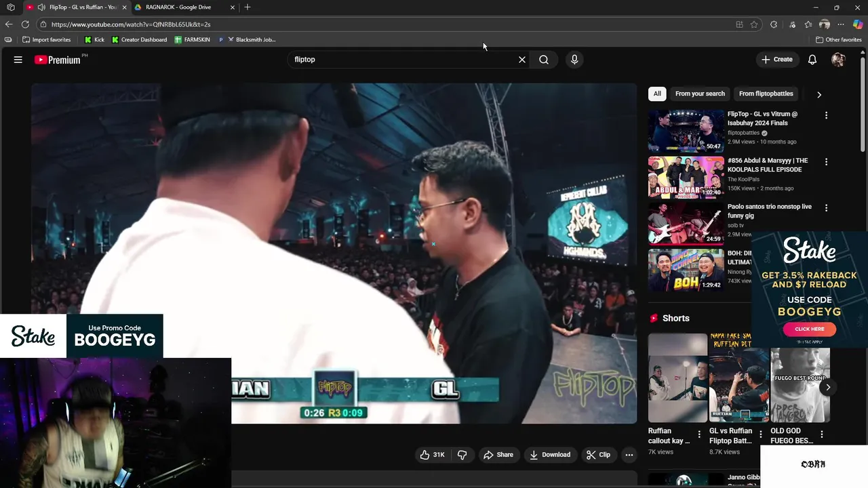Select From fliptopbattles chip
868x488 pixels.
(x=766, y=94)
